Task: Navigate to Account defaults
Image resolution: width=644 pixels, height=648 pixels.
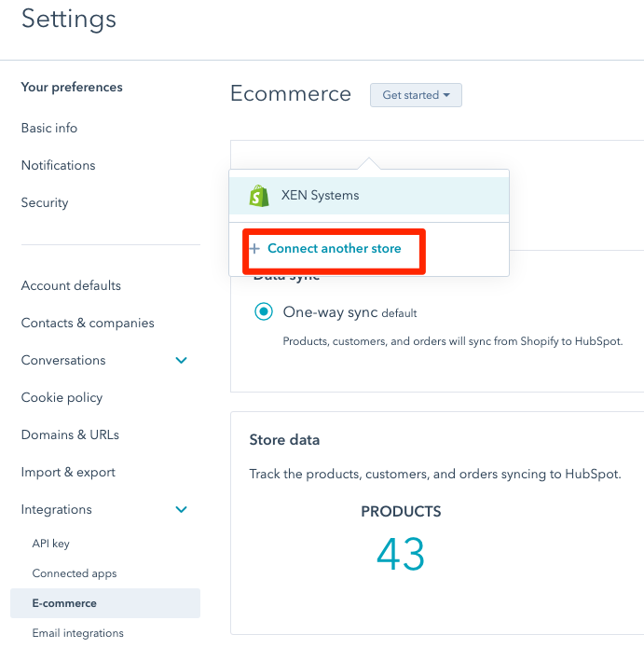Action: tap(71, 285)
